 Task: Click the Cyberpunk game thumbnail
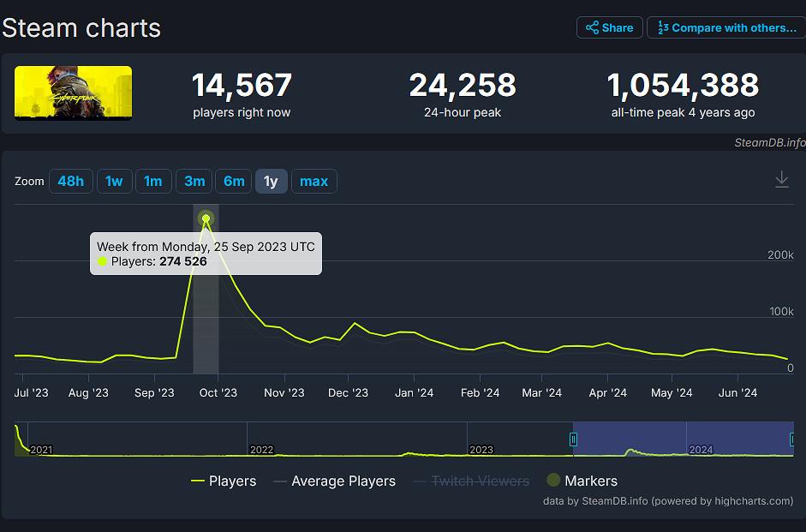point(73,93)
